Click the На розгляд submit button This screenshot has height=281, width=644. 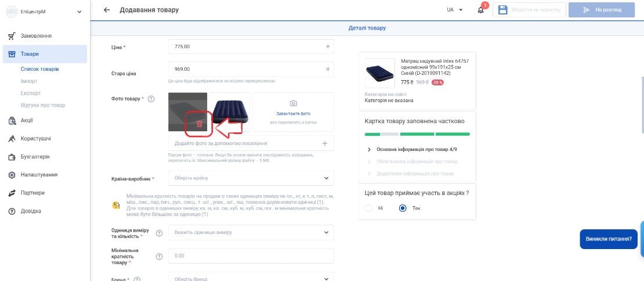(x=602, y=10)
